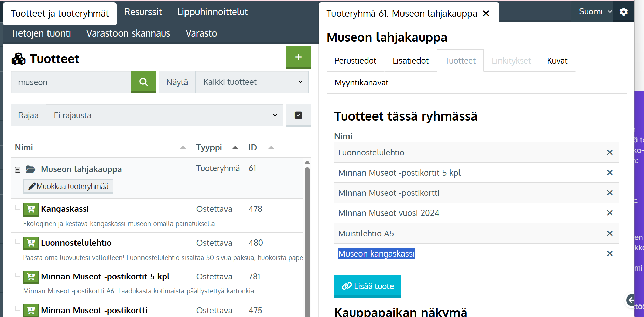Remove Muistilehtiö A5 from the group
Image resolution: width=644 pixels, height=317 pixels.
609,233
